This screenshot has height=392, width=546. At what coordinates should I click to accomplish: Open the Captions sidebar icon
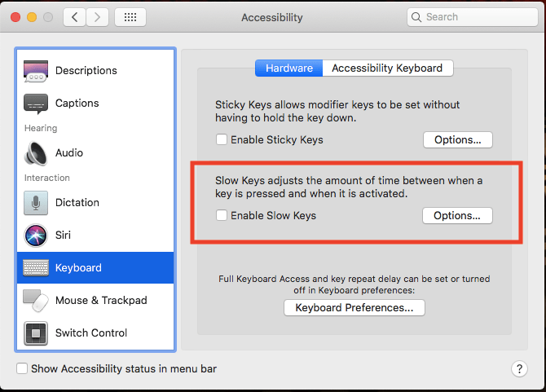click(36, 104)
